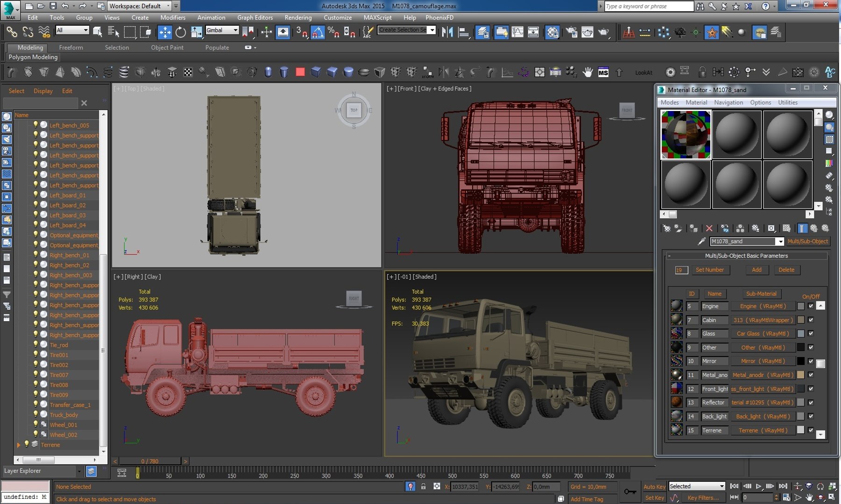Screen dimensions: 841x504
Task: Click the Delete sub-material button
Action: [x=786, y=270]
